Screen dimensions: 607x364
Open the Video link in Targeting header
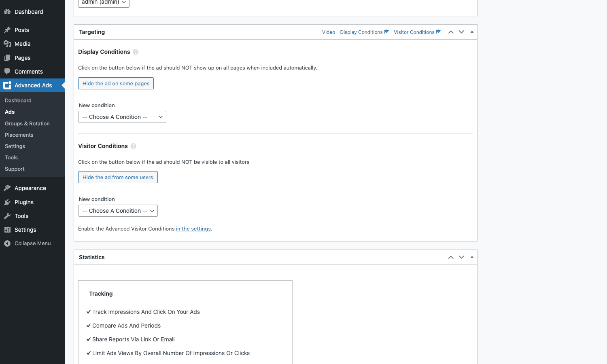tap(329, 32)
